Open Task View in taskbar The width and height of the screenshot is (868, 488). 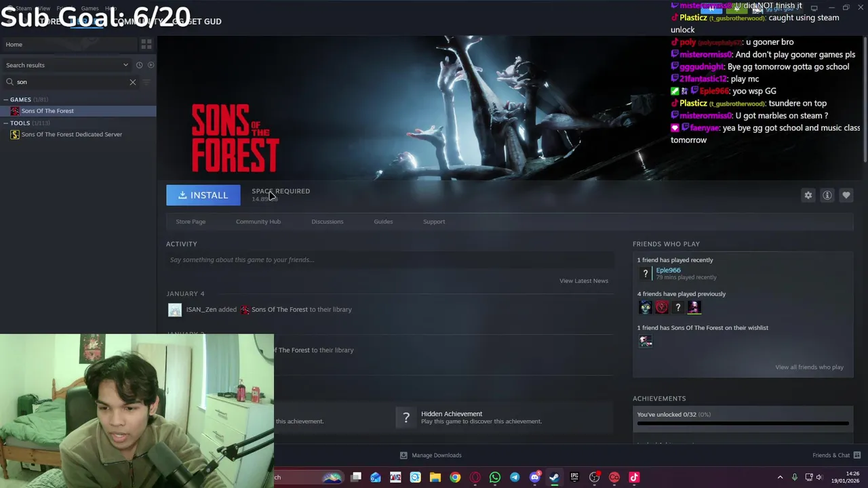pyautogui.click(x=356, y=477)
